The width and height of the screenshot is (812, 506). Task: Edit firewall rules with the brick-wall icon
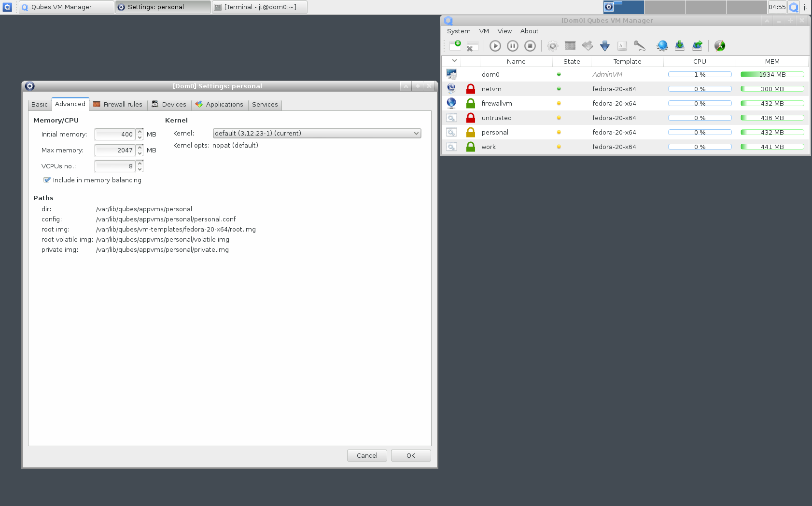click(x=570, y=45)
